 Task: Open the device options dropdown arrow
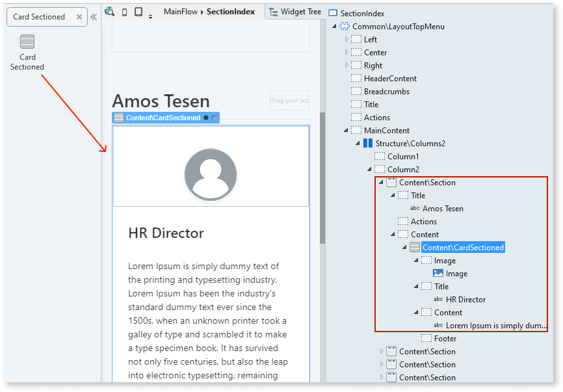151,16
